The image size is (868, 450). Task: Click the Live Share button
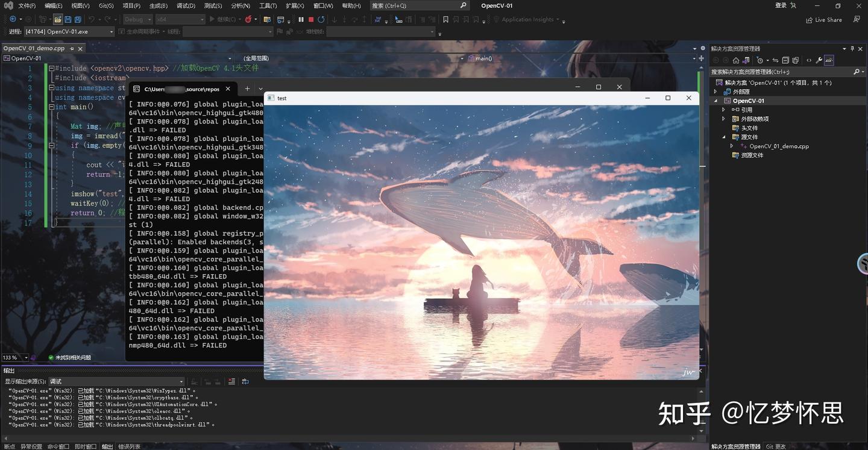824,19
